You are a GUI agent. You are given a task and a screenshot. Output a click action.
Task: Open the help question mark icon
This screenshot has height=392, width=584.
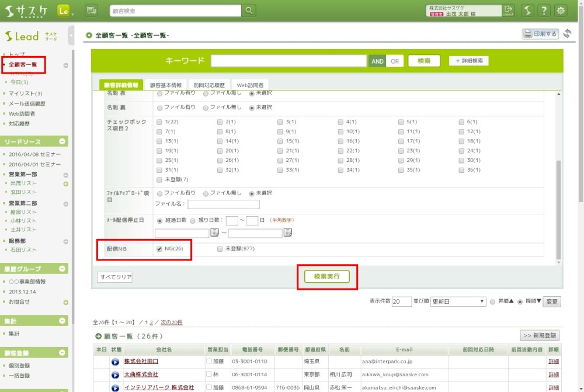tap(544, 11)
